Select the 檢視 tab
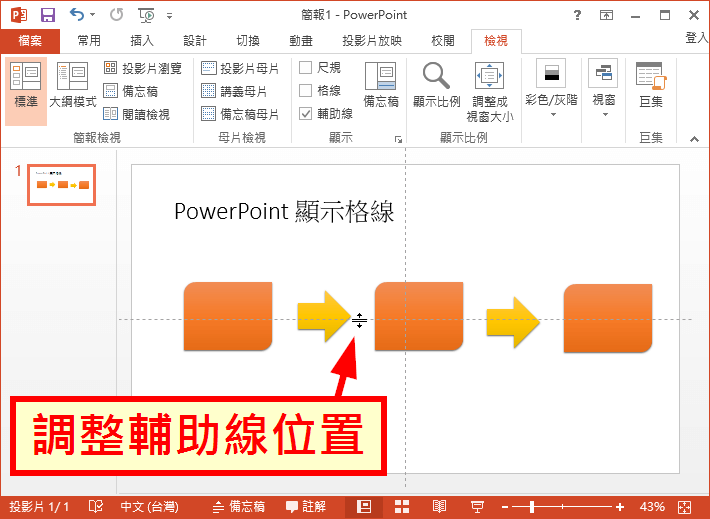This screenshot has width=710, height=519. (496, 41)
